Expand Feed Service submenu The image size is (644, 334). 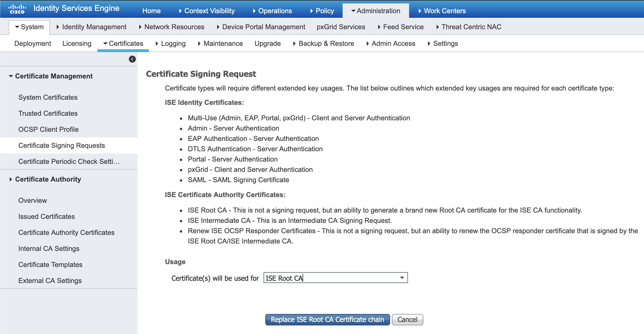(x=401, y=27)
